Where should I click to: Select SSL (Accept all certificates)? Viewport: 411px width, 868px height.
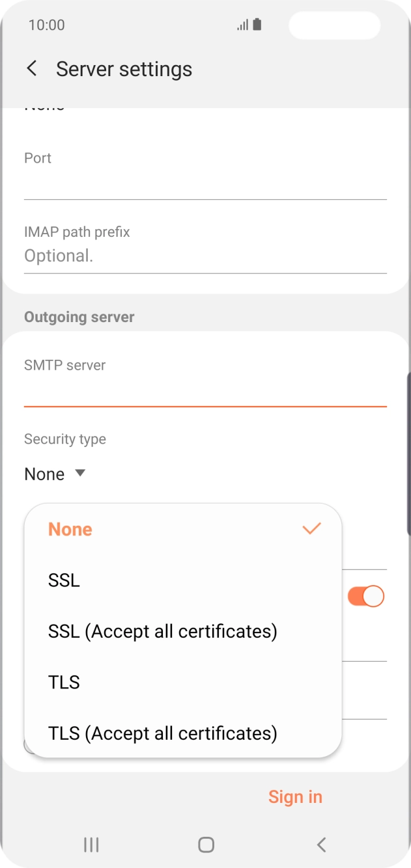(163, 631)
